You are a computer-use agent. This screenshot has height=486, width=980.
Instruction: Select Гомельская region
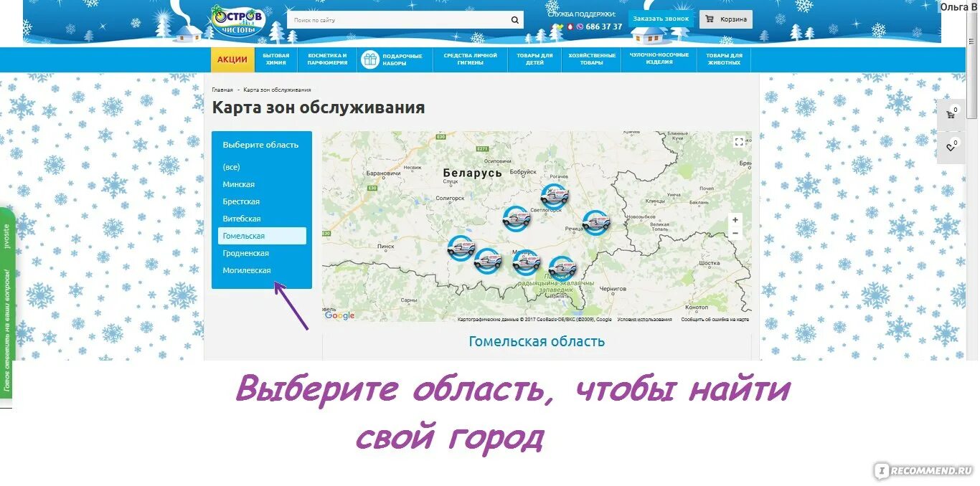pyautogui.click(x=262, y=236)
